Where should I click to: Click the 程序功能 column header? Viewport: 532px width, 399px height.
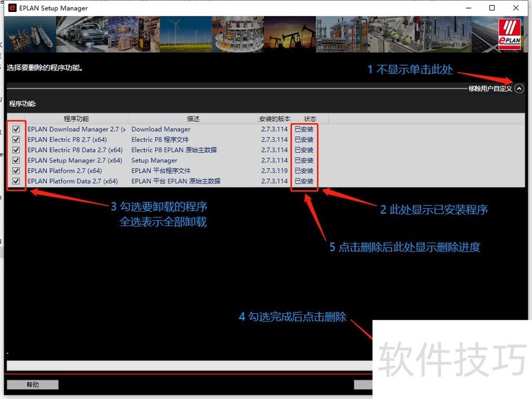[76, 119]
